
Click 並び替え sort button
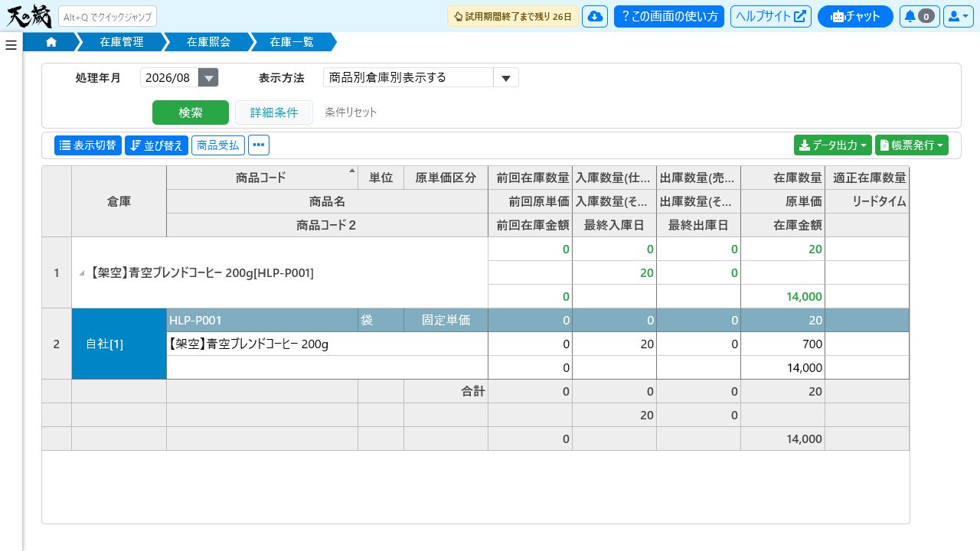pyautogui.click(x=156, y=145)
